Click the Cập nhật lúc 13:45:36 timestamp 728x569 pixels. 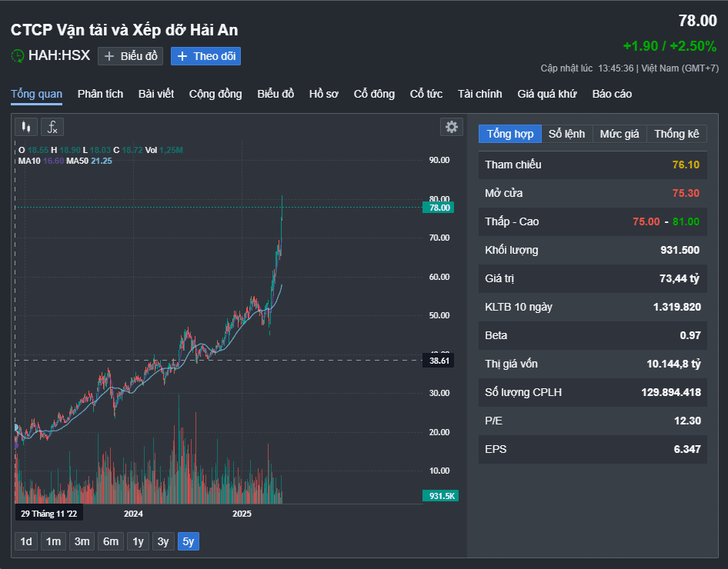point(587,68)
